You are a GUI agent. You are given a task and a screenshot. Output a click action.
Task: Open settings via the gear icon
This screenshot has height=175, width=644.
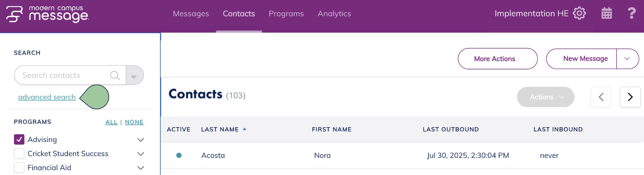coord(579,14)
